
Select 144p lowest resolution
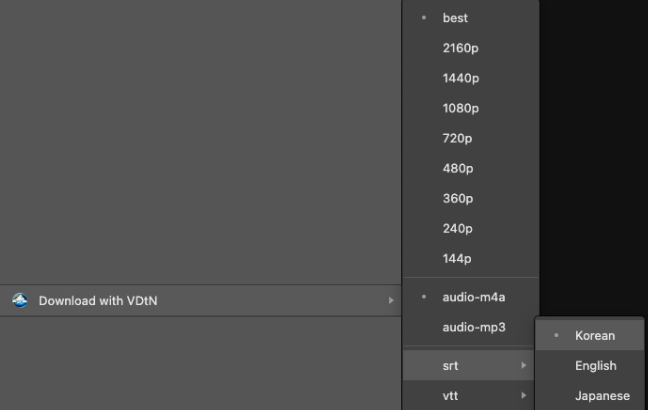pyautogui.click(x=457, y=258)
